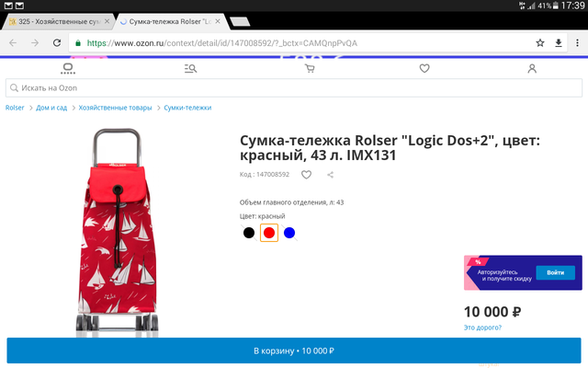The width and height of the screenshot is (588, 368).
Task: Go to 'Сумки-тележки' breadcrumb category
Action: (x=187, y=108)
